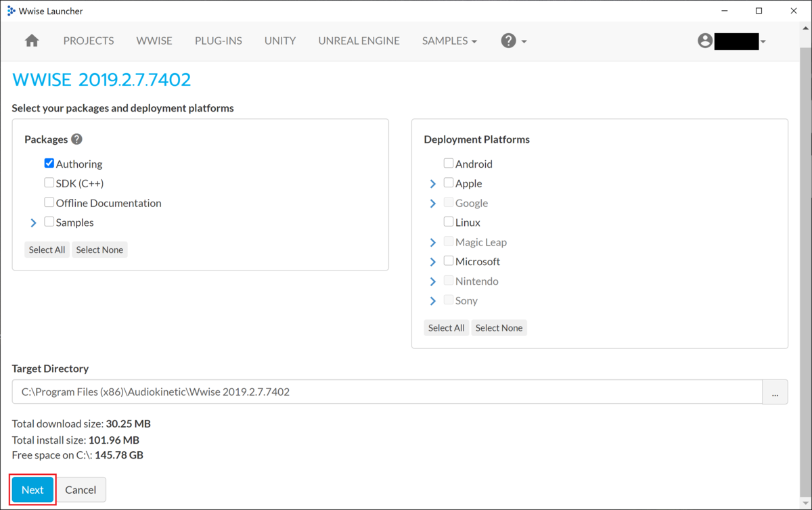Tick the Samples checkbox
The width and height of the screenshot is (812, 510).
49,221
